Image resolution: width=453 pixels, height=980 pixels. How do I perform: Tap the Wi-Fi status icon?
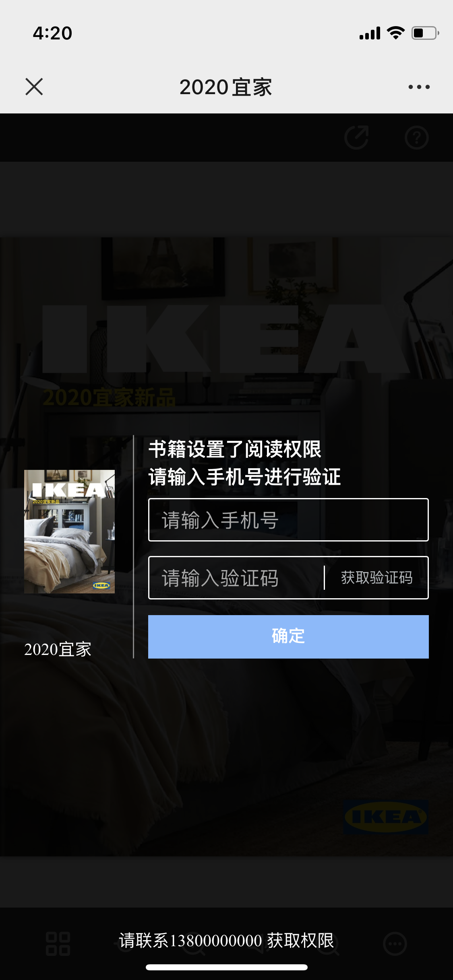click(x=396, y=33)
